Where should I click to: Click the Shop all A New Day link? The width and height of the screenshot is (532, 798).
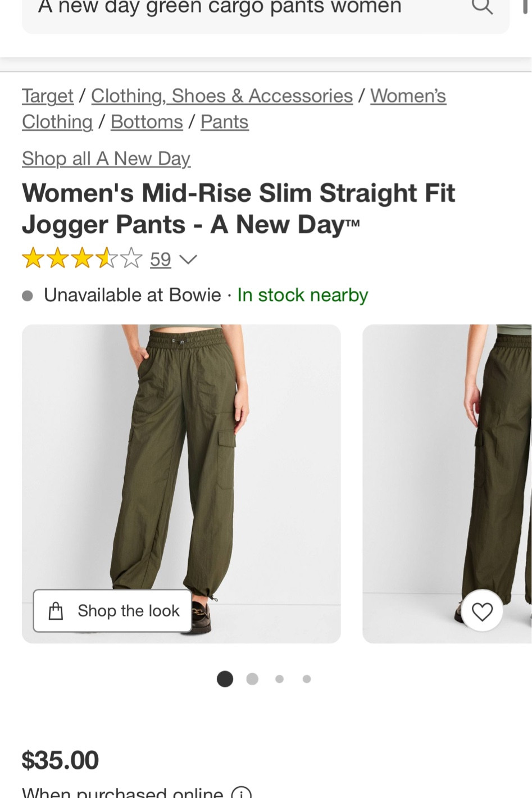tap(106, 159)
